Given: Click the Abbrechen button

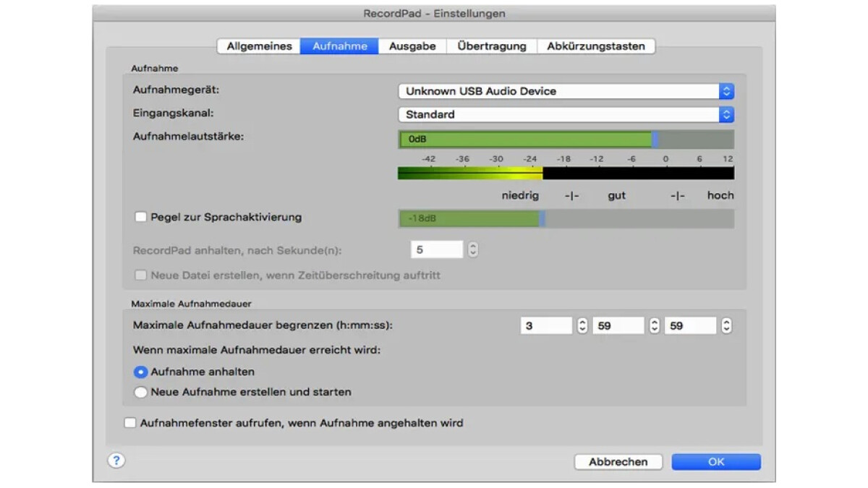Looking at the screenshot, I should [x=618, y=462].
